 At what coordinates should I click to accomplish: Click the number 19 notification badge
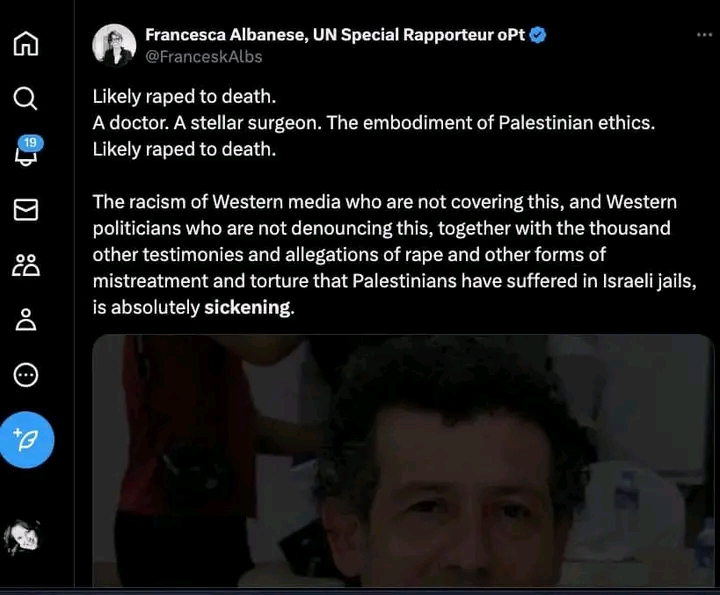click(x=30, y=142)
